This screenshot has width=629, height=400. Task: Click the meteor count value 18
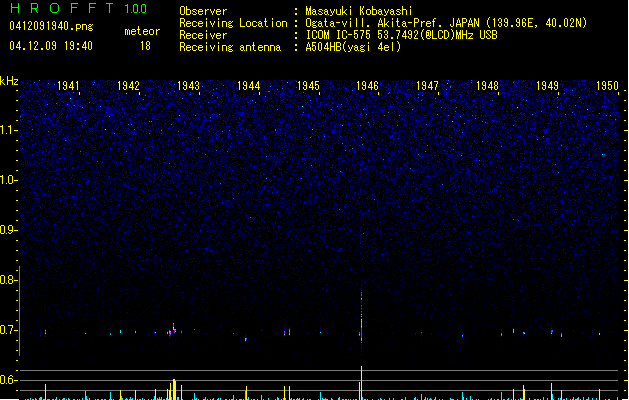click(x=145, y=46)
